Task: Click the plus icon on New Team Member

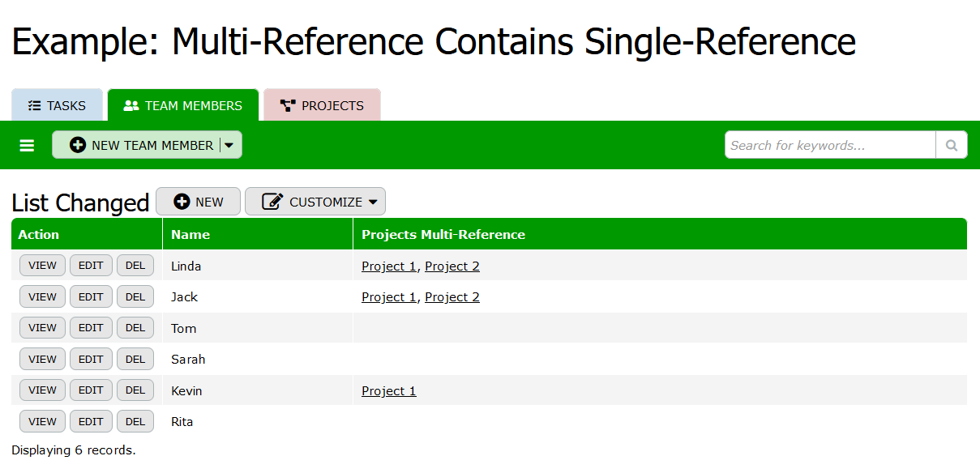Action: (78, 146)
